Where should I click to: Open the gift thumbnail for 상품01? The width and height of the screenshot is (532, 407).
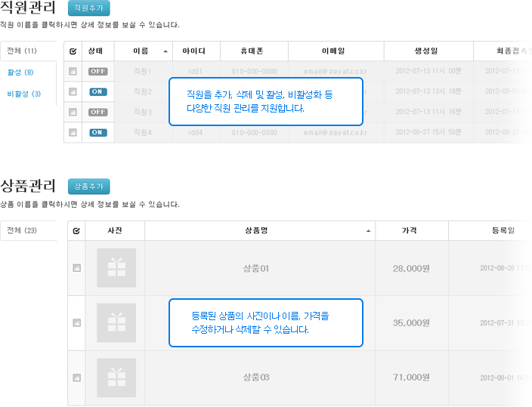[116, 268]
